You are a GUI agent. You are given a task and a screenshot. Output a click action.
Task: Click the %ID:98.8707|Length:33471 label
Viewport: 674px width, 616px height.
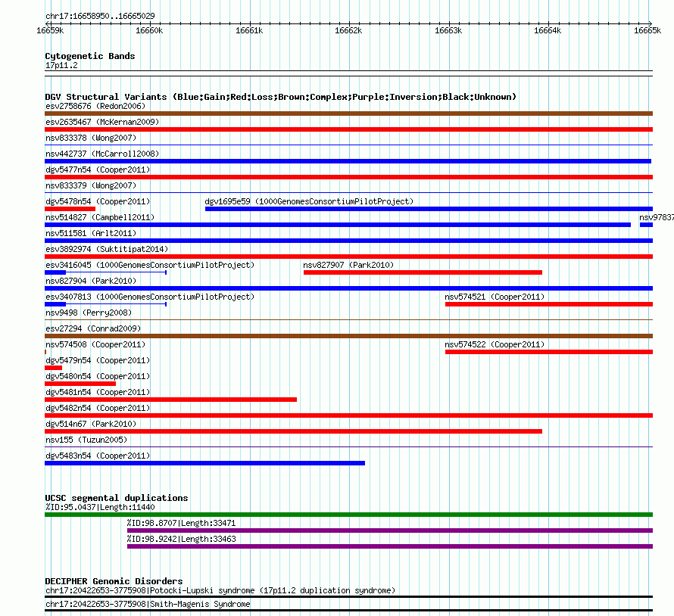point(181,523)
